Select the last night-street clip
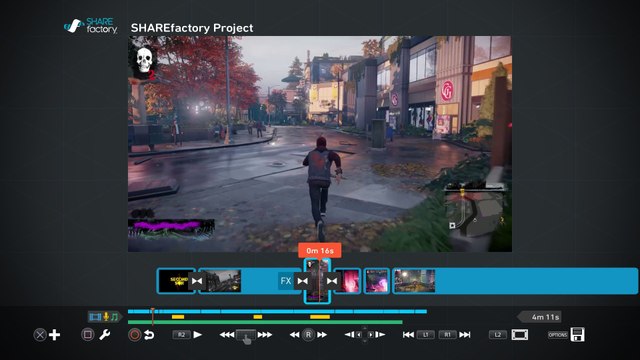The height and width of the screenshot is (360, 640). (515, 281)
